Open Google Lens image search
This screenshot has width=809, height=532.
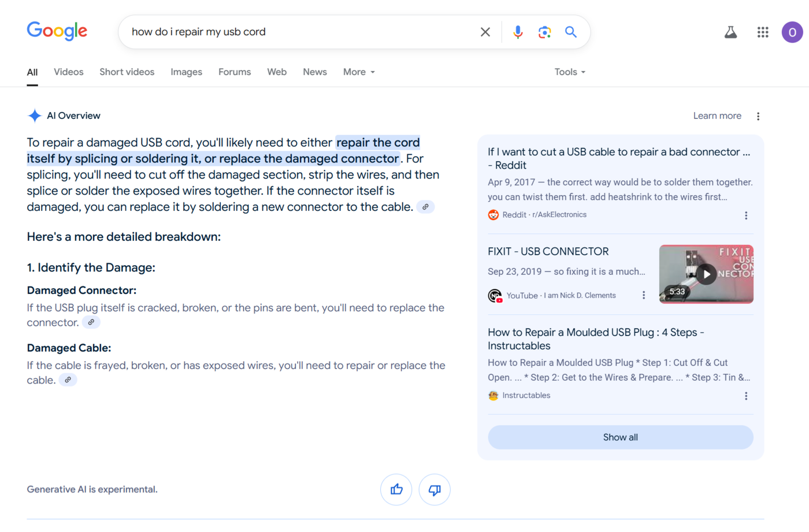[x=544, y=32]
